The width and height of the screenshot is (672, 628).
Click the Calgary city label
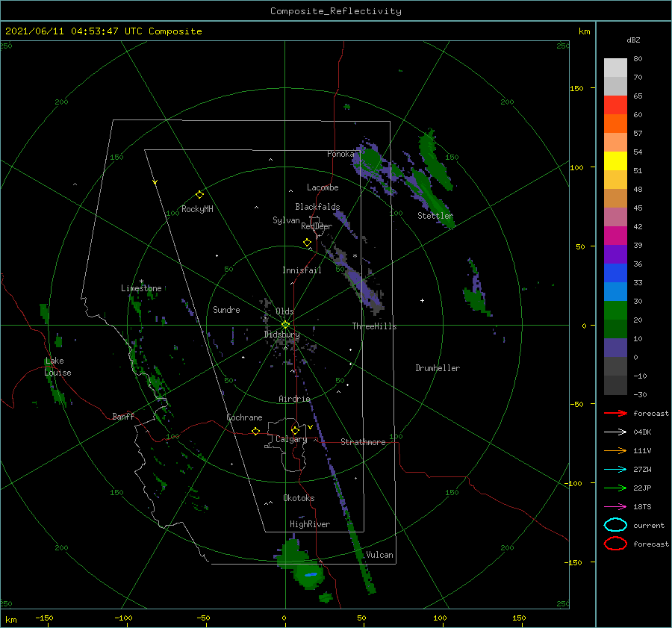pyautogui.click(x=291, y=439)
